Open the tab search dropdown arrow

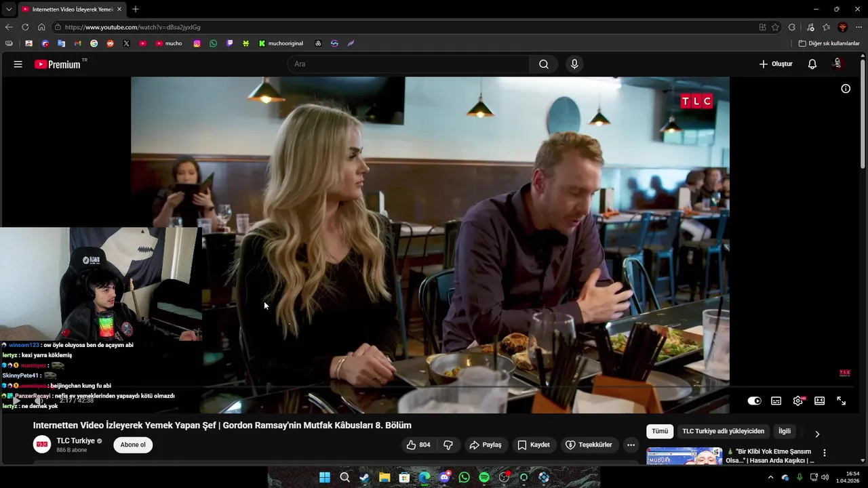pyautogui.click(x=9, y=9)
